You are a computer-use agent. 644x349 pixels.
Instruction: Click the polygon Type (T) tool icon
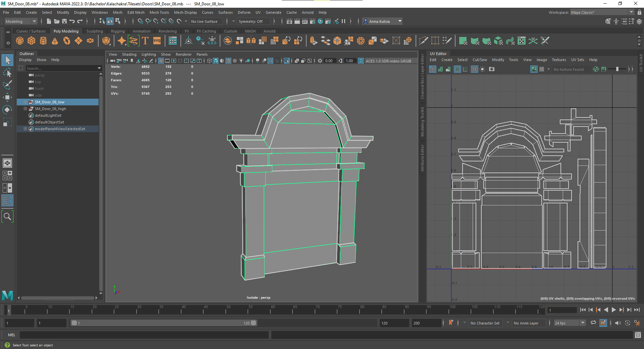pos(145,41)
